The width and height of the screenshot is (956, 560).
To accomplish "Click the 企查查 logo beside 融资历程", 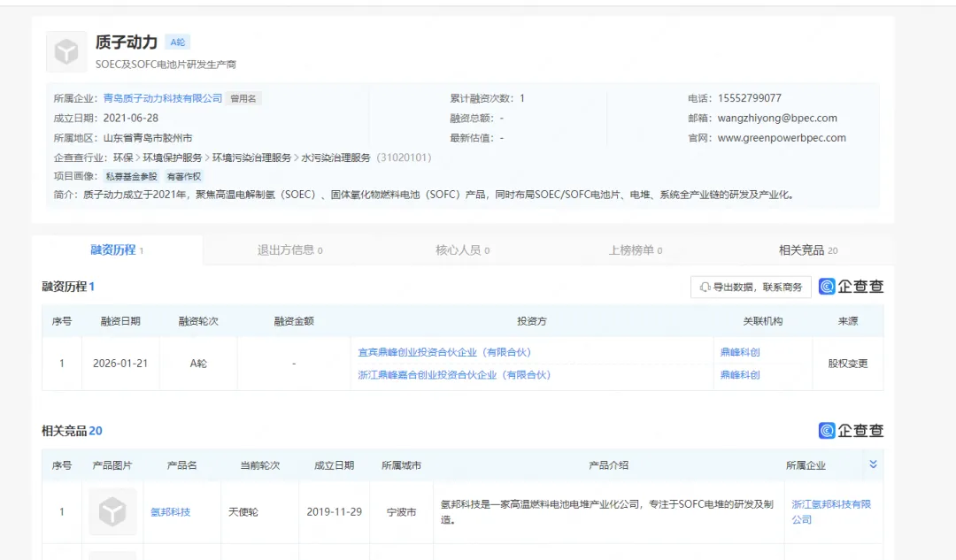I will [852, 287].
